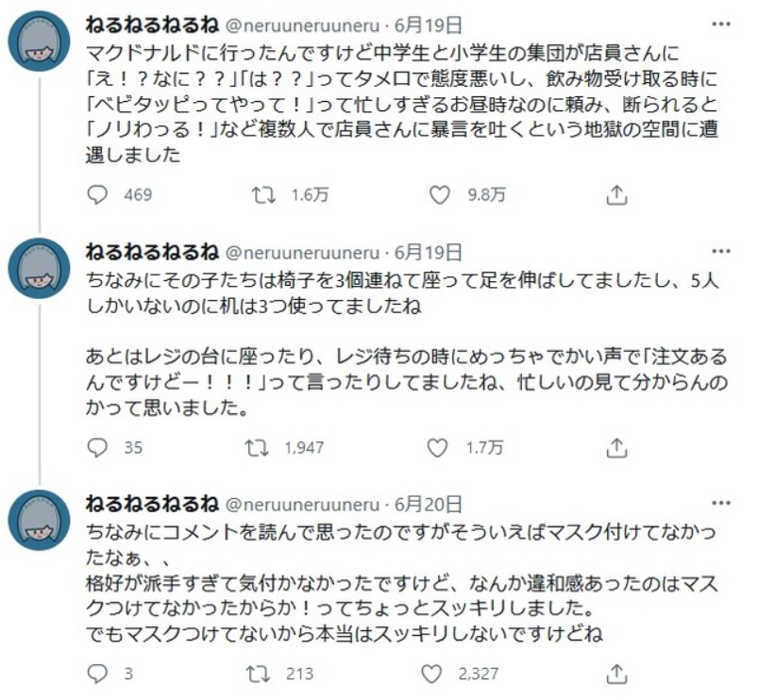Open more options menu on second tweet
The image size is (758, 700).
coord(721,252)
